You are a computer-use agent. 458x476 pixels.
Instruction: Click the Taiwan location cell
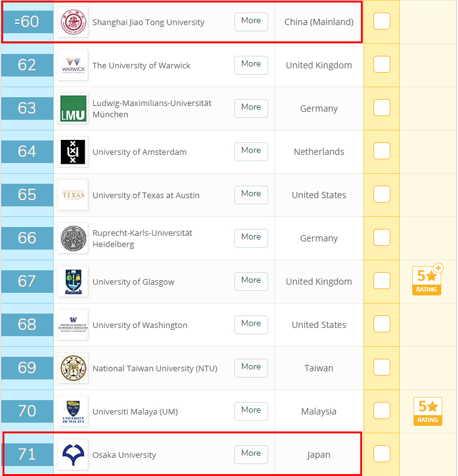(x=319, y=368)
